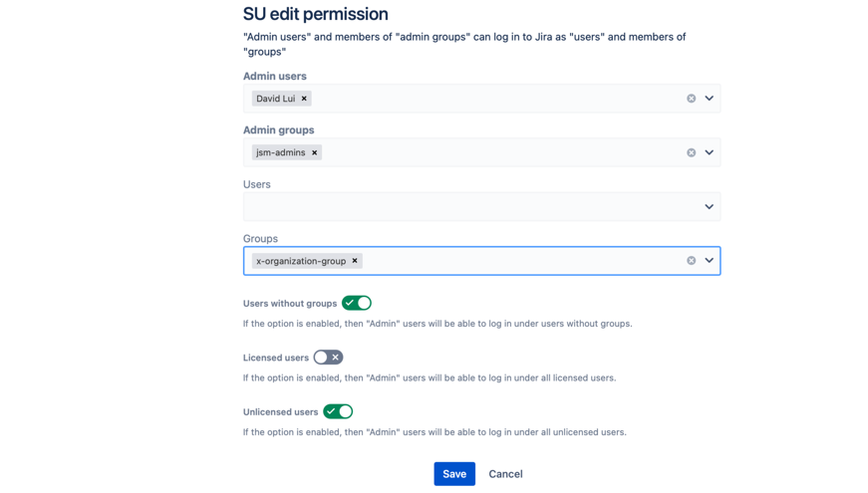The height and width of the screenshot is (493, 868).
Task: Clear all selections in Groups field
Action: (691, 261)
